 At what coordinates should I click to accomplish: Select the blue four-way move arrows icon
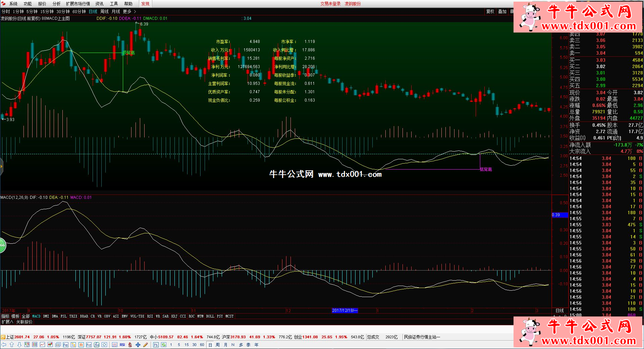pyautogui.click(x=138, y=345)
